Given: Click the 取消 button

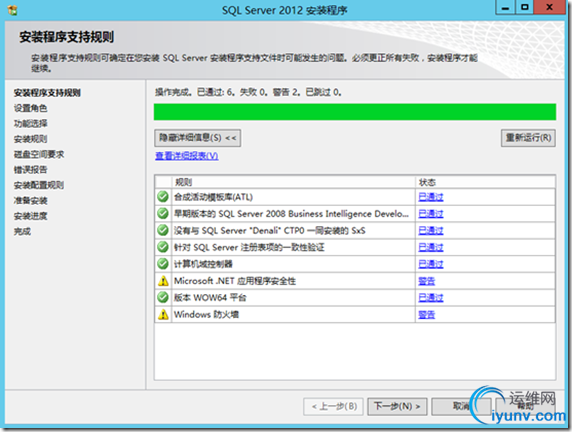Looking at the screenshot, I should (461, 406).
